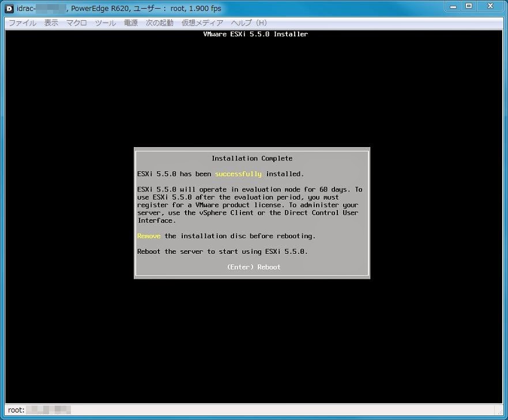Viewport: 508px width, 420px height.
Task: Open the ファイル menu
Action: coord(22,22)
